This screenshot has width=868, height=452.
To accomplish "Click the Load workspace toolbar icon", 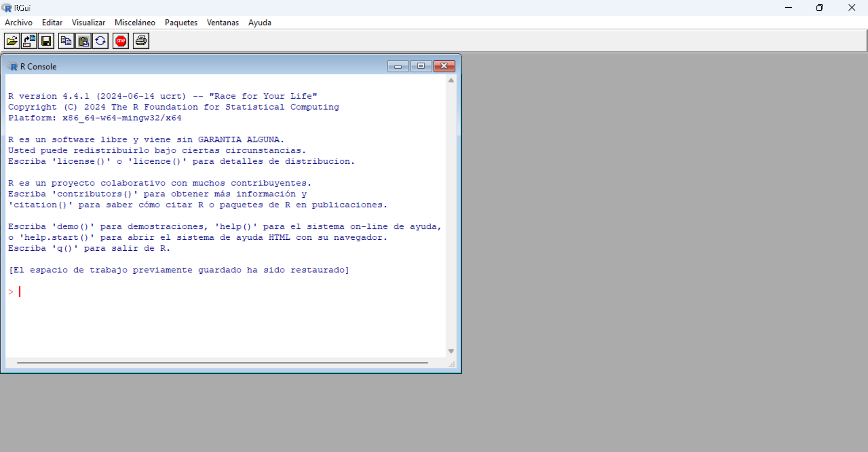I will [x=29, y=41].
